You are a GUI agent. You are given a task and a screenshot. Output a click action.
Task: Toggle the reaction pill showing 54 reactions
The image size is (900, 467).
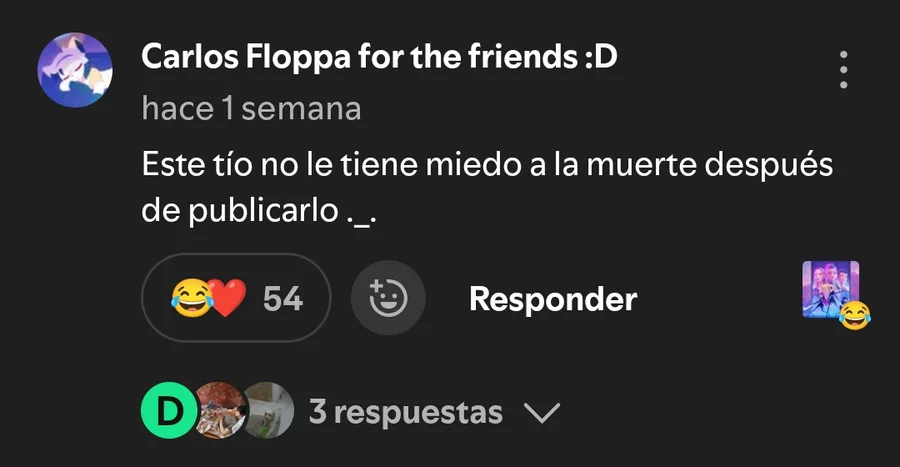(x=236, y=298)
